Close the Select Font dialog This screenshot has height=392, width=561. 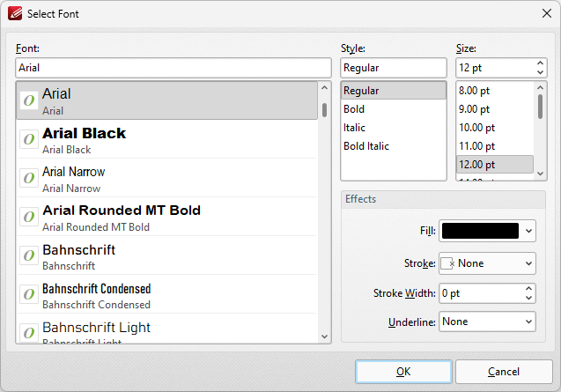pos(547,13)
